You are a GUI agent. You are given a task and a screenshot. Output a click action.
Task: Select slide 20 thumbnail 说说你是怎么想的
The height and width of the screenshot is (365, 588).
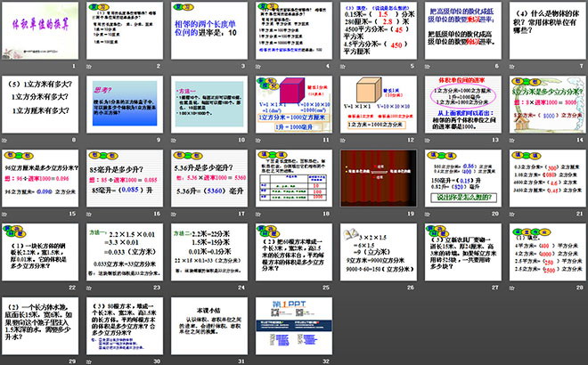pyautogui.click(x=463, y=178)
